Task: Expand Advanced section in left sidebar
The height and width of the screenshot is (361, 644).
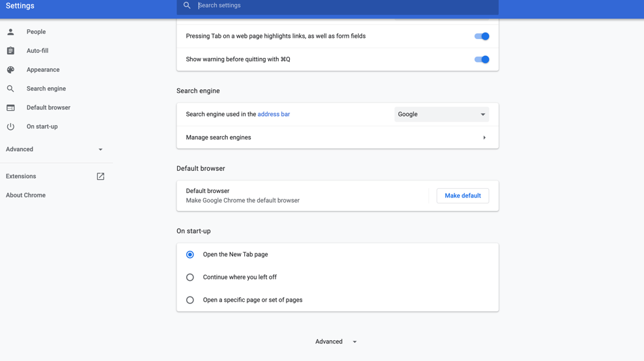Action: 55,150
